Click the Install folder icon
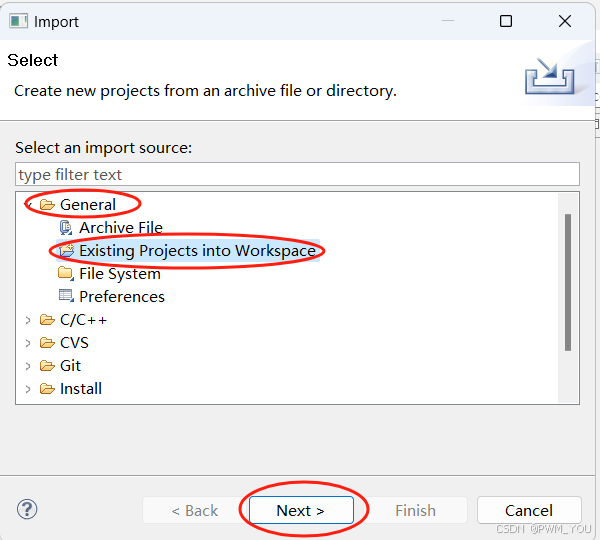Screen dimensions: 600x540 pyautogui.click(x=47, y=389)
